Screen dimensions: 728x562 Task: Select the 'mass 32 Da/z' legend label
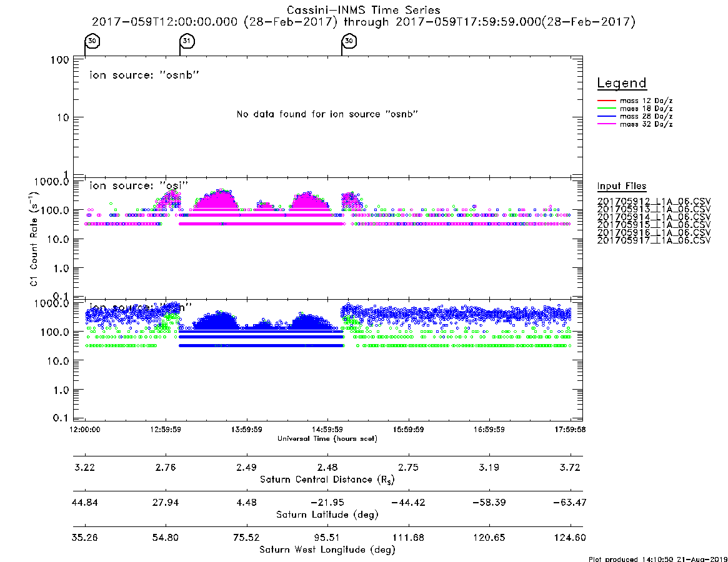coord(646,124)
